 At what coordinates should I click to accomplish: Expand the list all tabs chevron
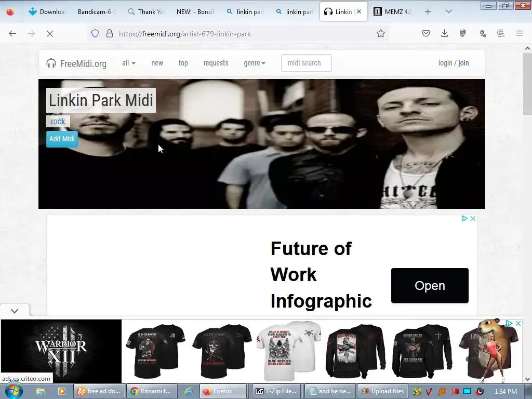448,11
